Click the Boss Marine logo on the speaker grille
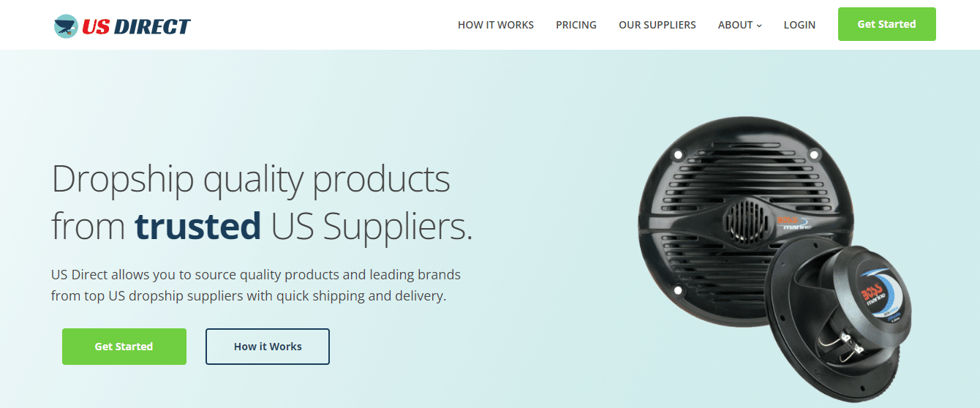 tap(788, 222)
